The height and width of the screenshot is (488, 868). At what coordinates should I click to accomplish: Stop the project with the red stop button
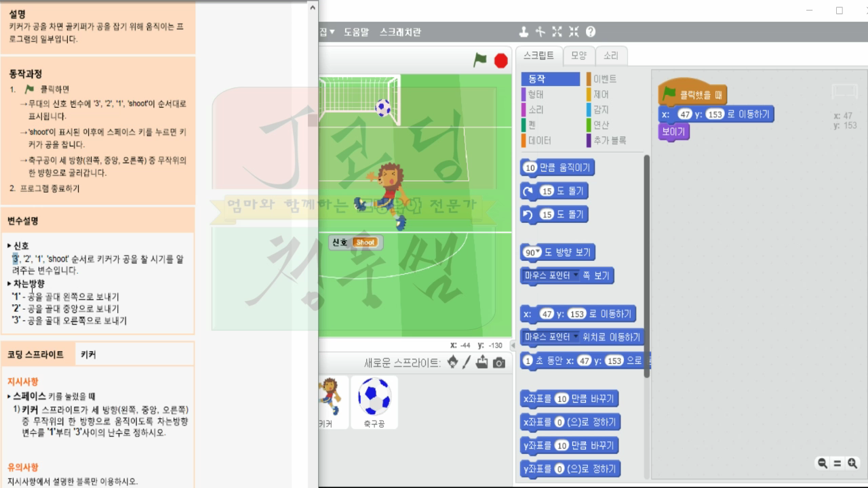coord(501,60)
